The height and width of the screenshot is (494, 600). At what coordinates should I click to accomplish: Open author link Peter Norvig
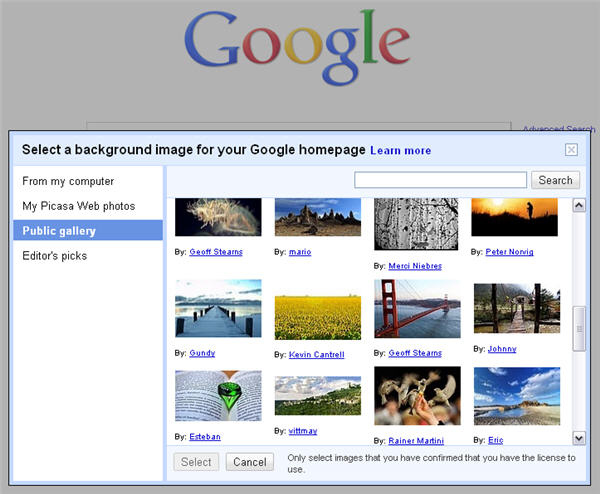click(509, 252)
